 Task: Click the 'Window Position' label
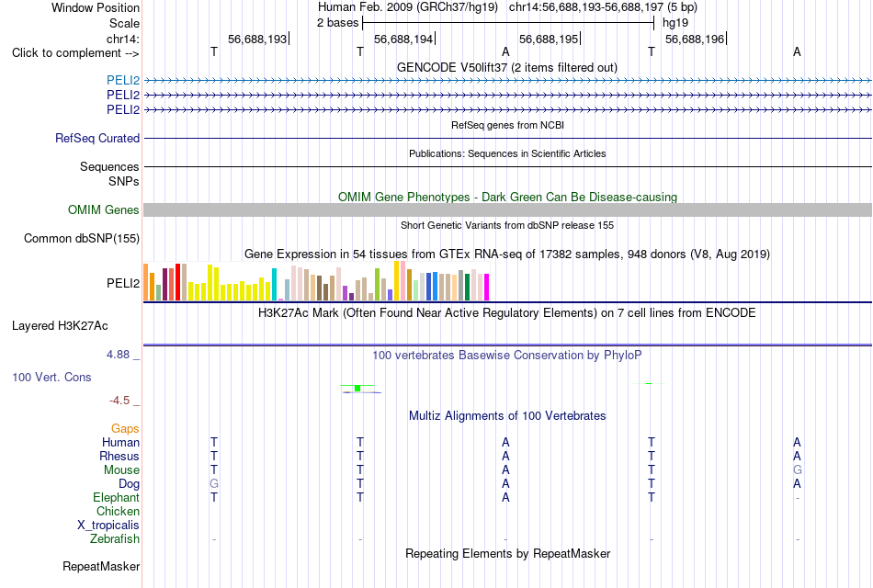click(96, 7)
